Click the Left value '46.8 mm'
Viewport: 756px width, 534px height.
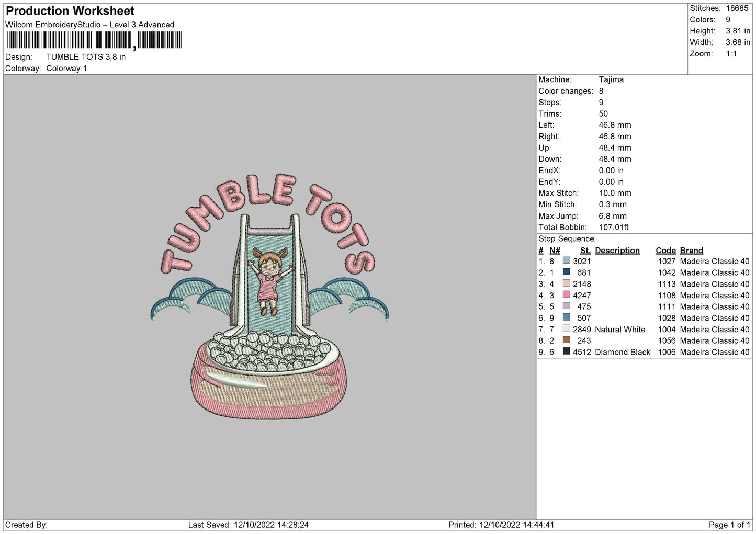pyautogui.click(x=615, y=125)
